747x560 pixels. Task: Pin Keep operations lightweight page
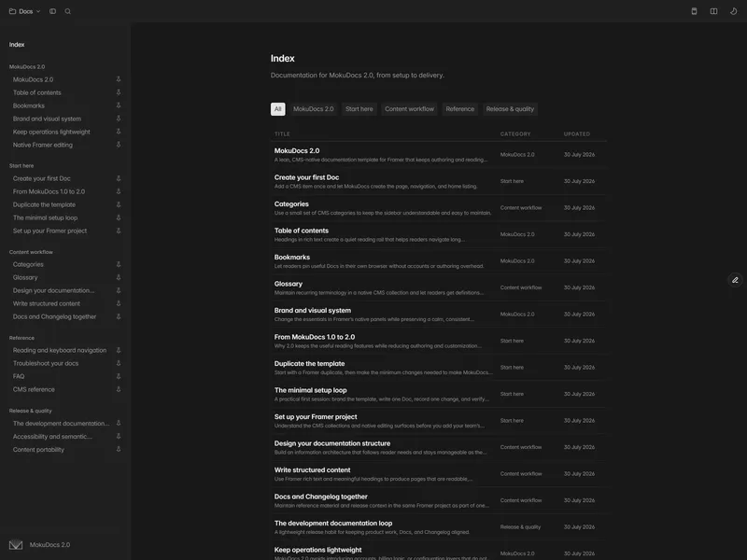click(x=119, y=132)
